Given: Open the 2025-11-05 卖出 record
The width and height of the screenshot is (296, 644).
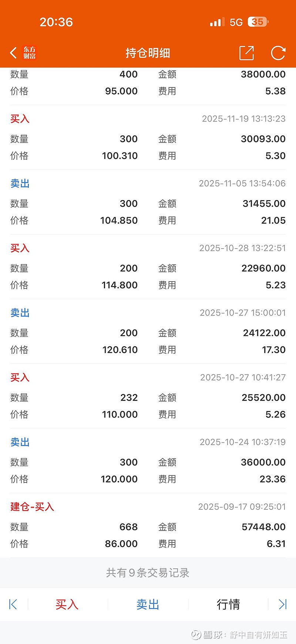Looking at the screenshot, I should pyautogui.click(x=20, y=183).
